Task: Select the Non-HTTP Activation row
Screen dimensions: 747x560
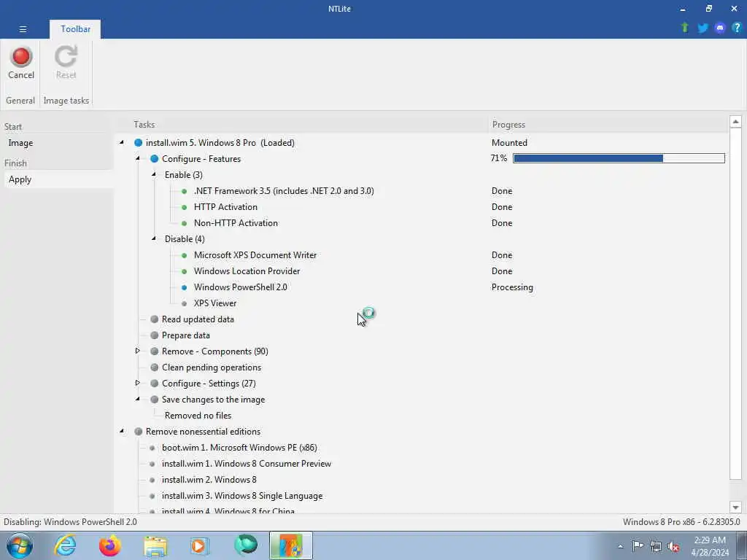Action: pos(236,223)
